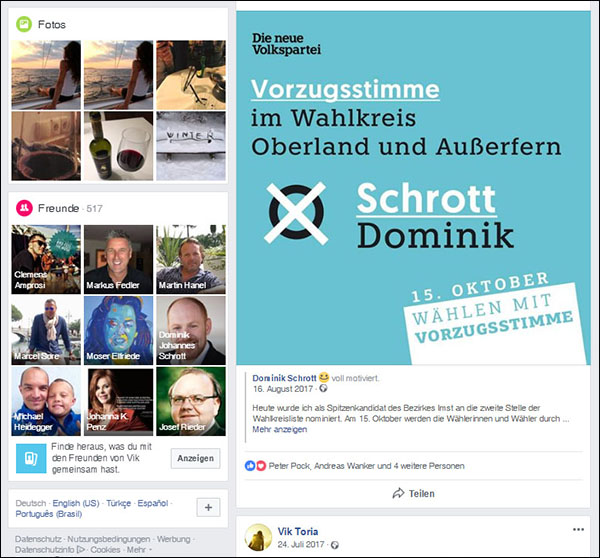The image size is (600, 558).
Task: Expand the post with Mehr anzeigen
Action: coord(279,429)
